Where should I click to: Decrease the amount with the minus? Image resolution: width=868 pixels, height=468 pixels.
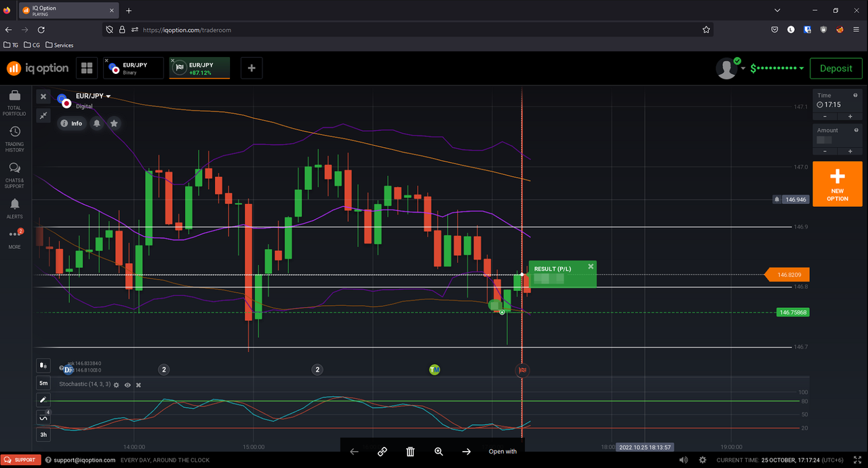[825, 152]
